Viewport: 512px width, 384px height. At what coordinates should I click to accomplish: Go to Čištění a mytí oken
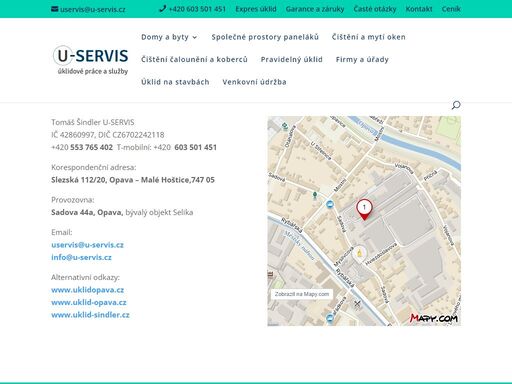coord(368,37)
